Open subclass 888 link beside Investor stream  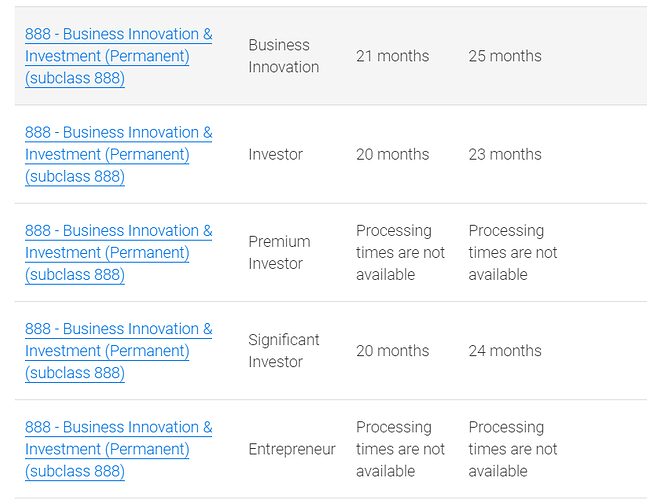tap(118, 154)
